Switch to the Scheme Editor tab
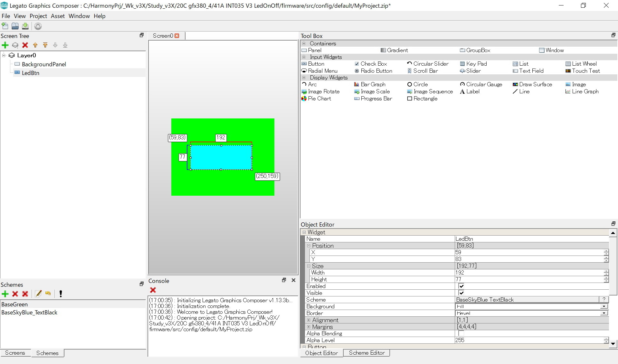Image resolution: width=618 pixels, height=364 pixels. coord(366,353)
